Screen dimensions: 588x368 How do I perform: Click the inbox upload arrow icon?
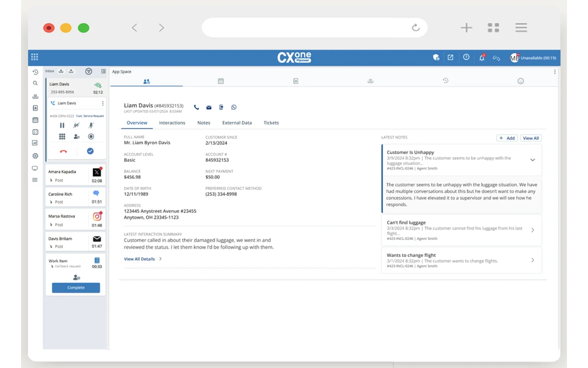(x=71, y=71)
